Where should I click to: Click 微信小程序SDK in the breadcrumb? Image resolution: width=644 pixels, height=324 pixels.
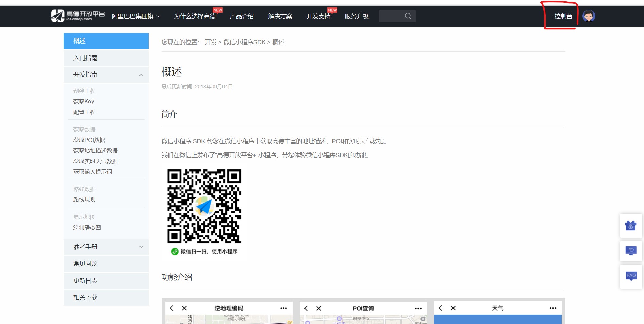pos(244,42)
